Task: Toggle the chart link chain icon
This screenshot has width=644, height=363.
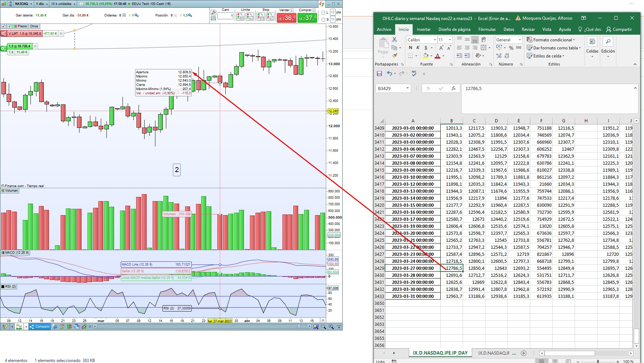Action: coord(11,4)
